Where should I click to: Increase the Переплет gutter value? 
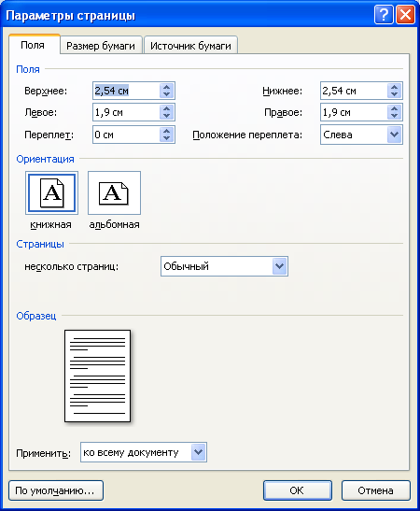point(167,131)
